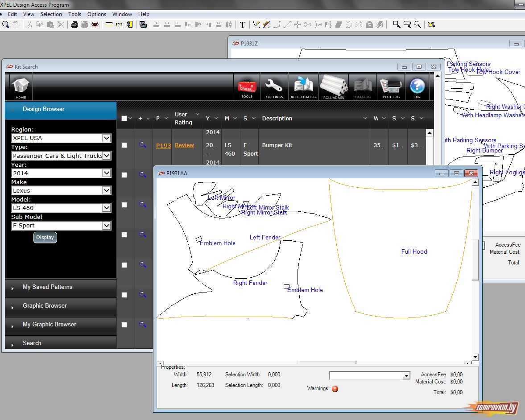This screenshot has height=420, width=525.
Task: Click the printer icon in the toolbar
Action: [x=74, y=25]
